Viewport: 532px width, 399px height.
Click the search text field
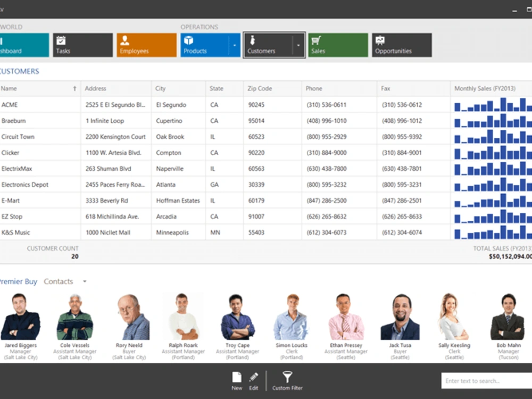click(x=487, y=381)
